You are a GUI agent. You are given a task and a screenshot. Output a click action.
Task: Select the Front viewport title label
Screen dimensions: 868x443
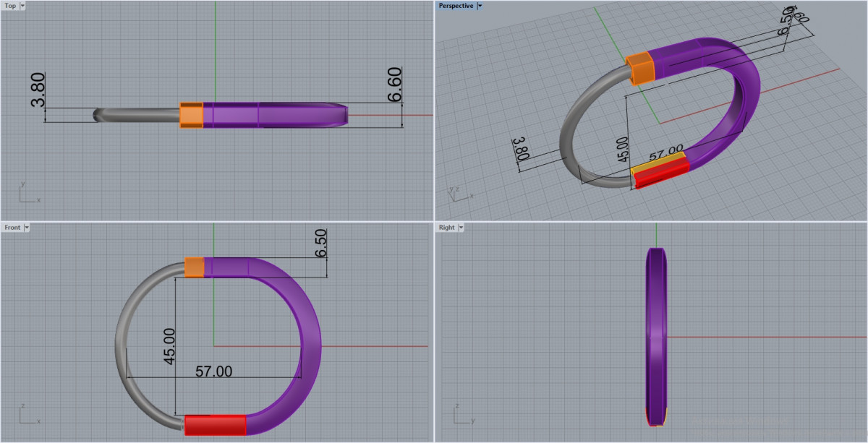(12, 228)
